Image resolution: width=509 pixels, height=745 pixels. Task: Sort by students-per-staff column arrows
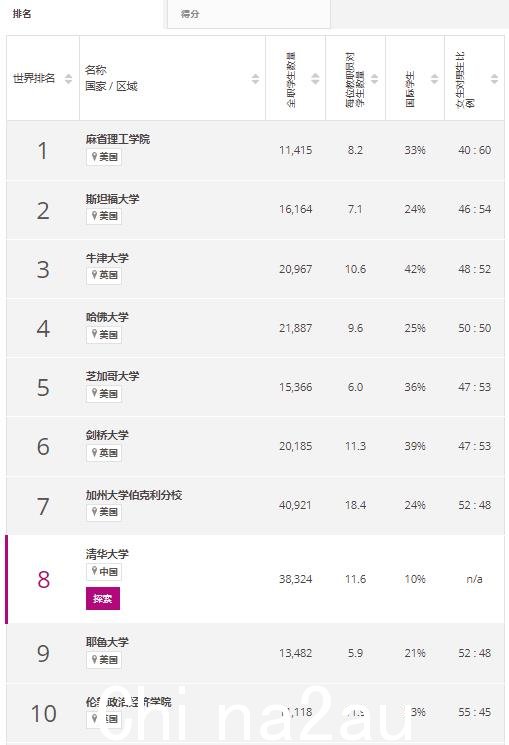coord(375,79)
